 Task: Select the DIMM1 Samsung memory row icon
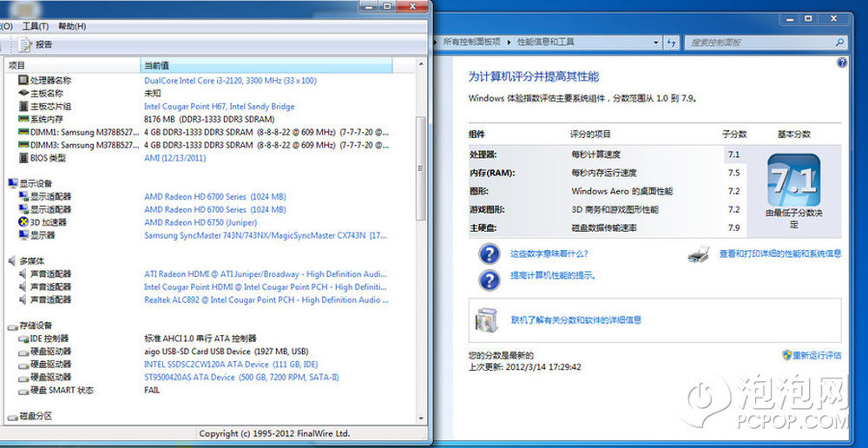[23, 132]
